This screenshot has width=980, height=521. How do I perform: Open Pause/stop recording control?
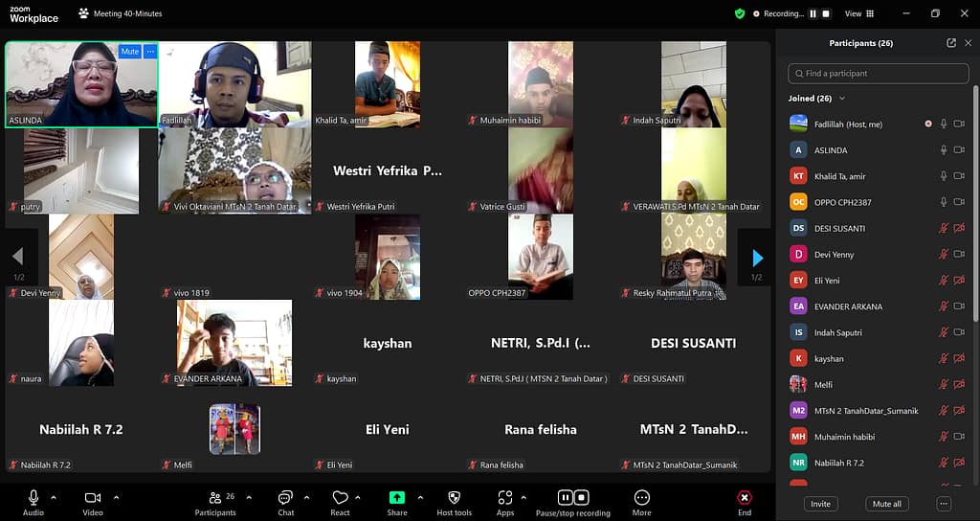pyautogui.click(x=572, y=498)
